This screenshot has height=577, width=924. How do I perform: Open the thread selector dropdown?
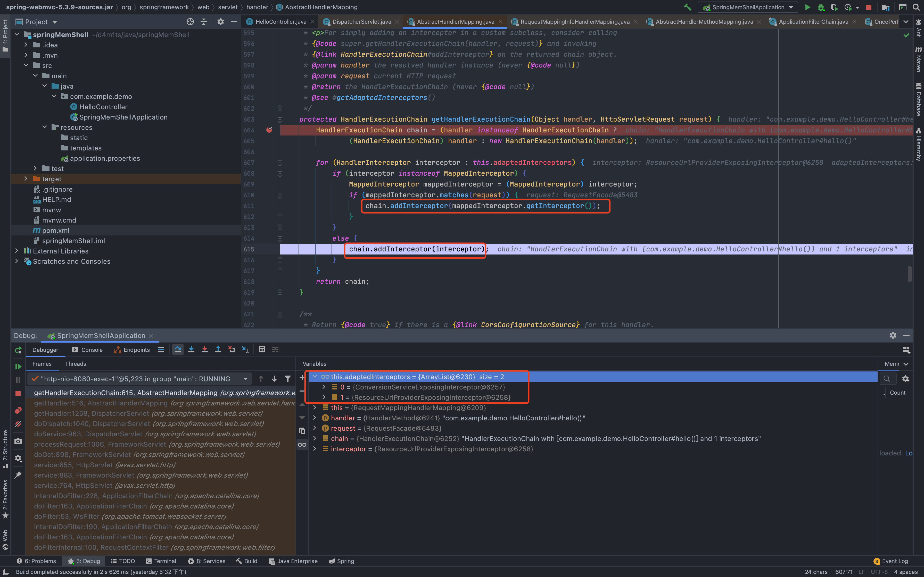pyautogui.click(x=245, y=379)
